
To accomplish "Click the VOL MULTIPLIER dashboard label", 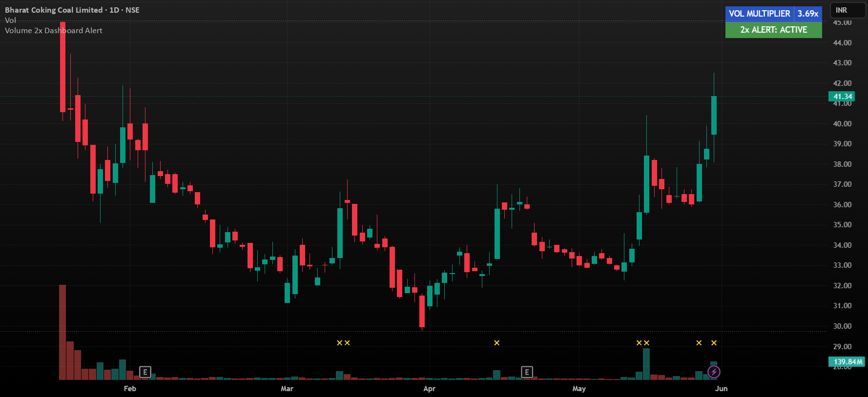I will (x=760, y=14).
